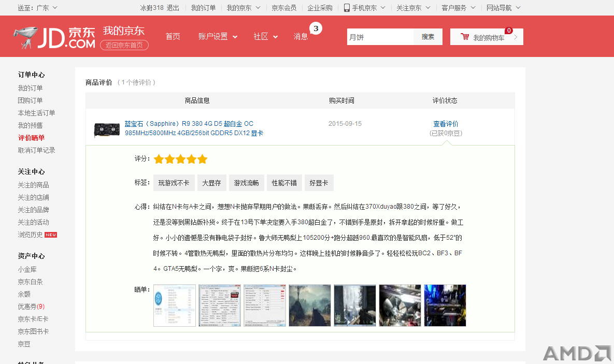Image resolution: width=614 pixels, height=364 pixels.
Task: Open 京东白条 in the sidebar
Action: pyautogui.click(x=30, y=282)
